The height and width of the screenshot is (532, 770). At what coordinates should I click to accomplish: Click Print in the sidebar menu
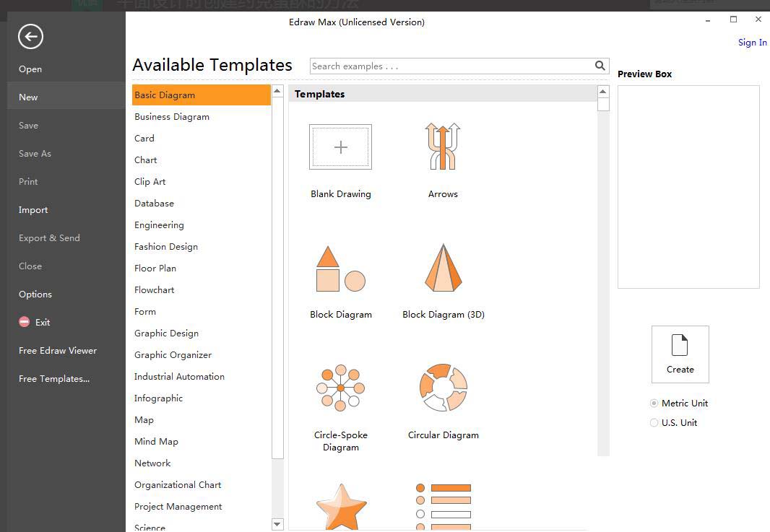click(28, 182)
